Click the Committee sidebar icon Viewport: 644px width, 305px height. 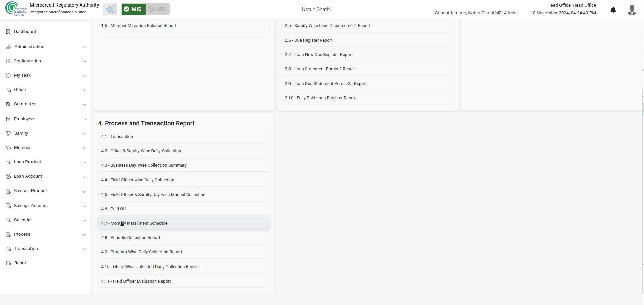(x=8, y=104)
